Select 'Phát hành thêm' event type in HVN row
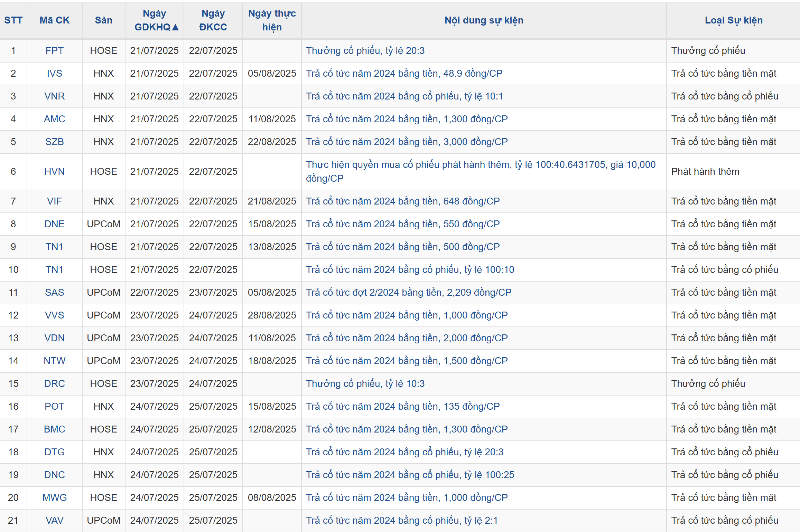 (x=705, y=171)
